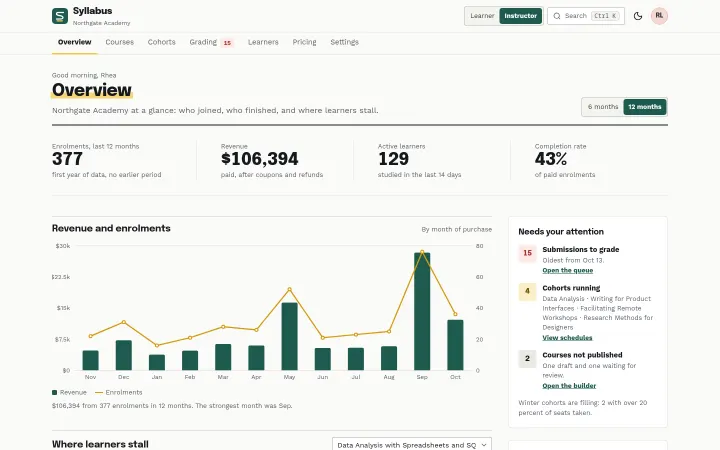The width and height of the screenshot is (720, 450).
Task: Click the Good morning, Rhea greeting
Action: click(84, 75)
